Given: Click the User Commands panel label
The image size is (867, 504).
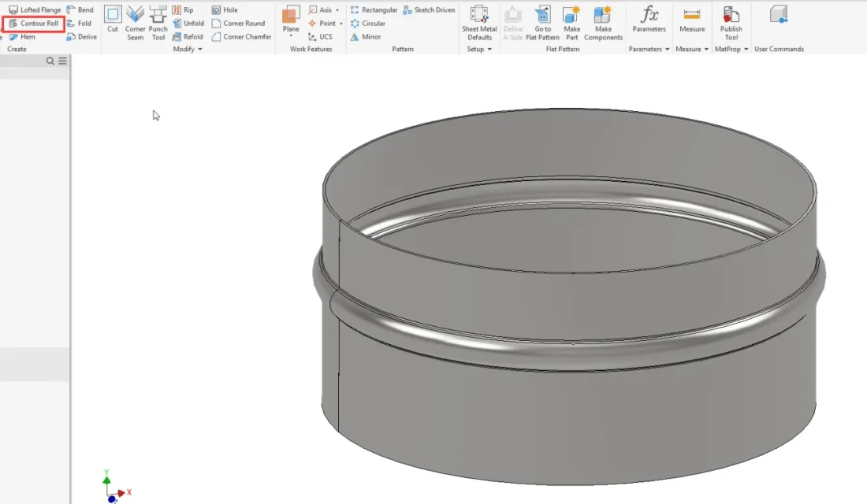Looking at the screenshot, I should (x=779, y=49).
